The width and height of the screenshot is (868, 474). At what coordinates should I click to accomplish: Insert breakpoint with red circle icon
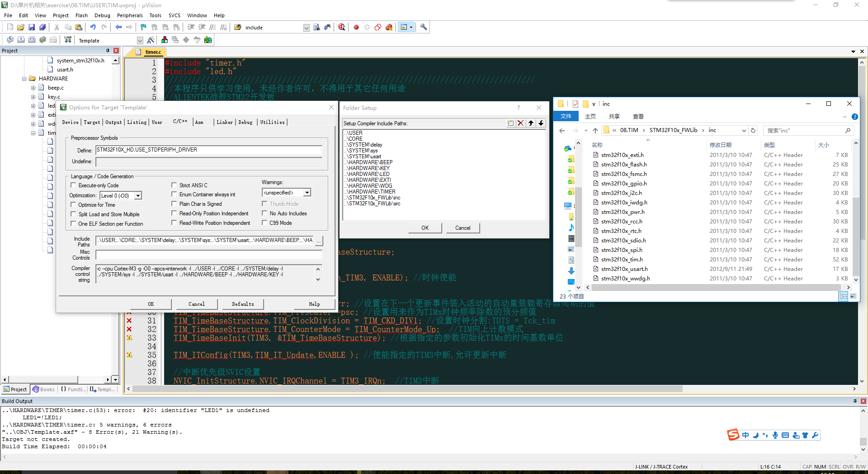356,28
